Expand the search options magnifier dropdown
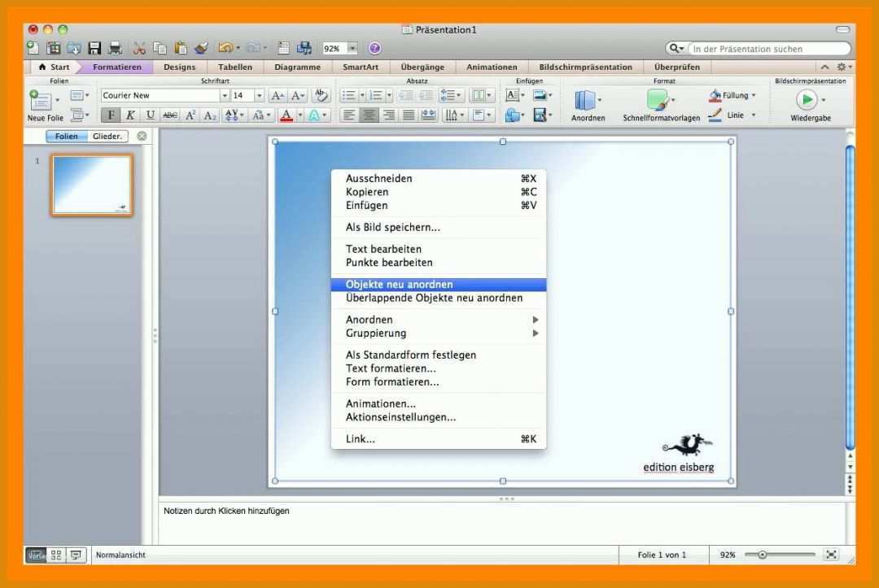This screenshot has width=879, height=588. 676,49
